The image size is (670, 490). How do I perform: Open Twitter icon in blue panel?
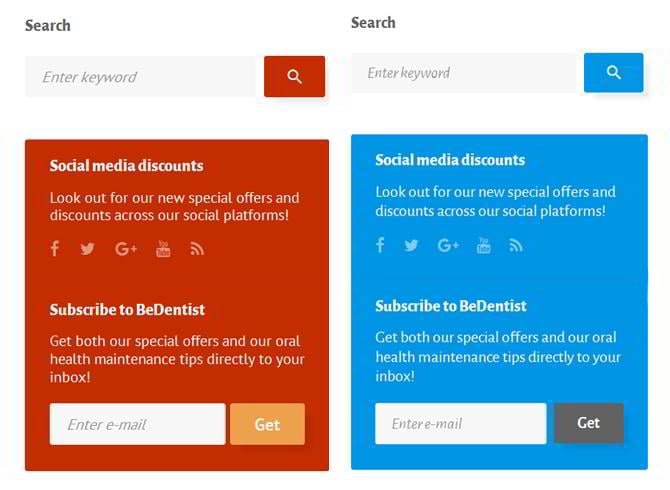[411, 245]
